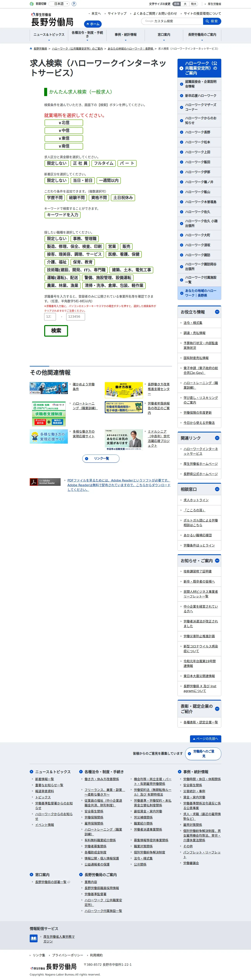
Task: Collapse the お知らせ・ご案内 section
Action: click(x=217, y=561)
